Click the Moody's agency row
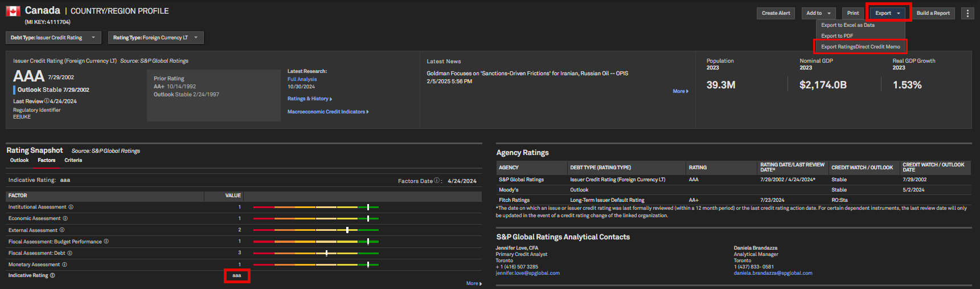 (734, 190)
